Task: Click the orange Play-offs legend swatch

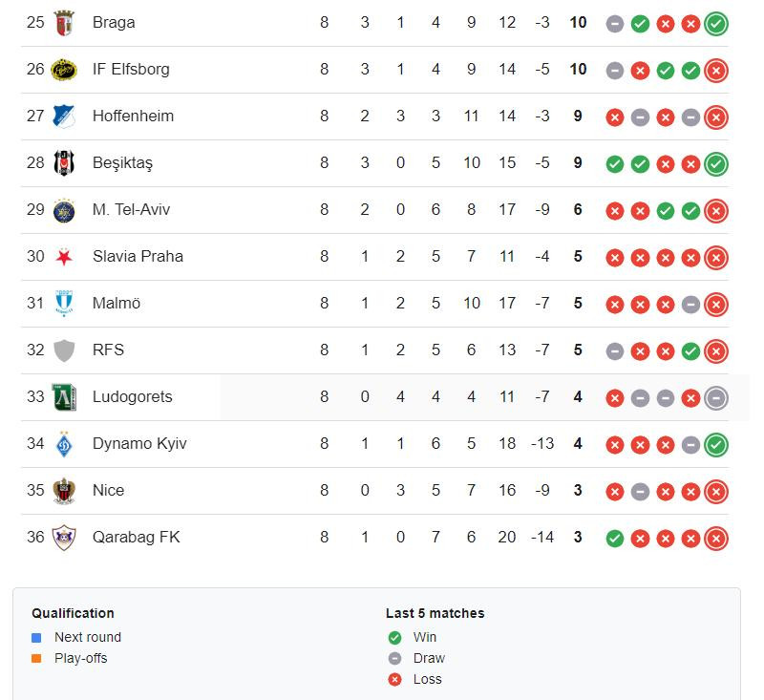Action: pyautogui.click(x=36, y=659)
